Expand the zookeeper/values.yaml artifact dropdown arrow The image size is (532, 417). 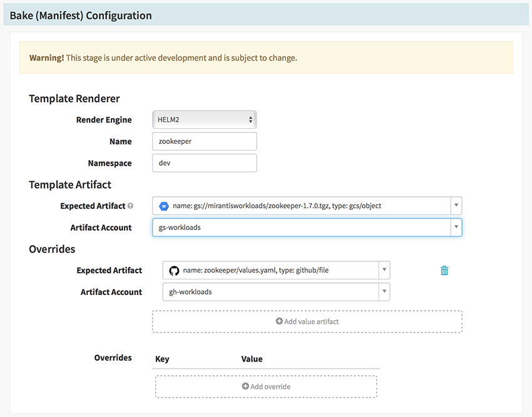pos(384,271)
